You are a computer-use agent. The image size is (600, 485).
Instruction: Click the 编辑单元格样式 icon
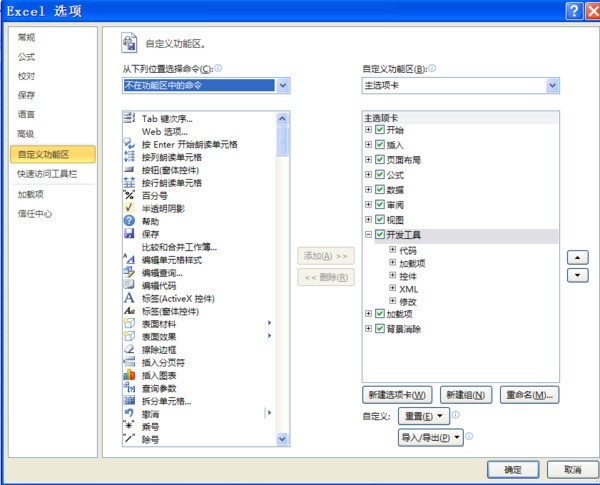(x=129, y=260)
